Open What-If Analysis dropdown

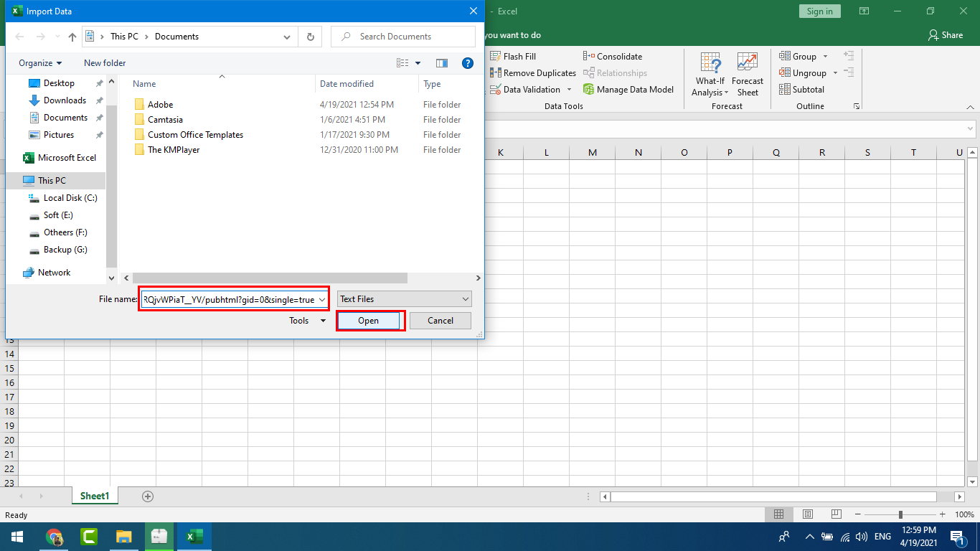coord(710,75)
